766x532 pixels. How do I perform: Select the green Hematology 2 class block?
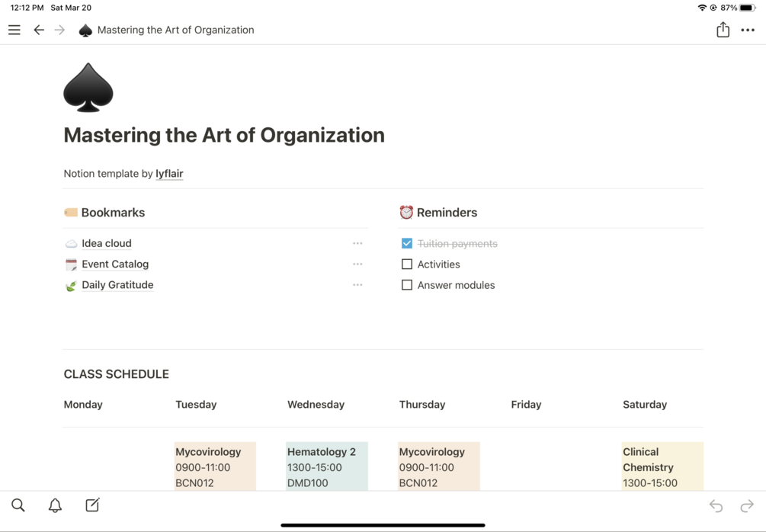[x=327, y=466]
